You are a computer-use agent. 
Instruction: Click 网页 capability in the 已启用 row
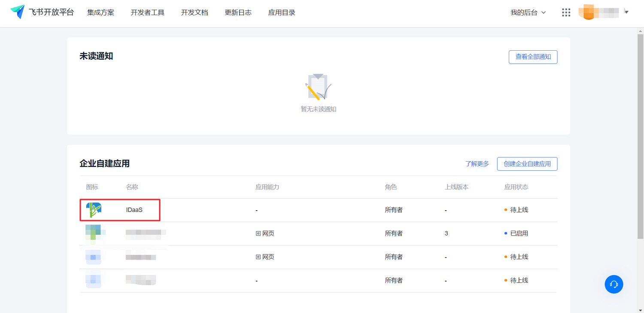(x=265, y=233)
